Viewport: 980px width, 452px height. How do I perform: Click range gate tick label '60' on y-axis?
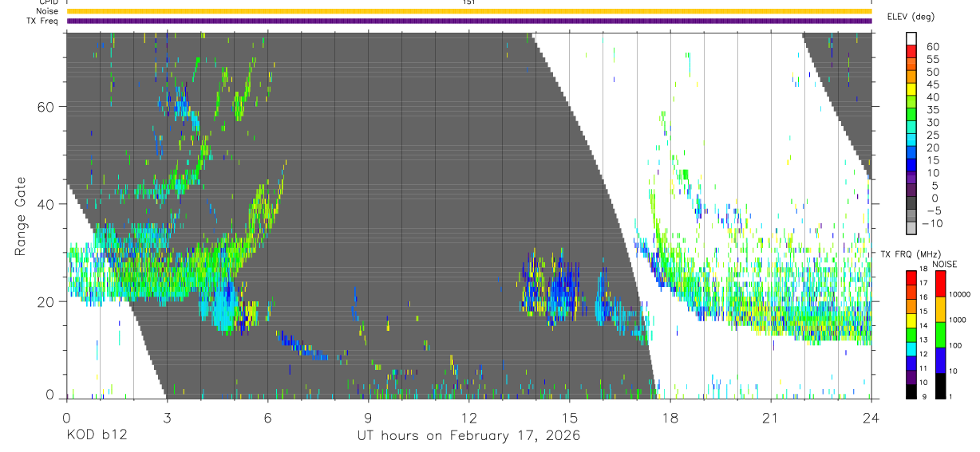pyautogui.click(x=46, y=107)
